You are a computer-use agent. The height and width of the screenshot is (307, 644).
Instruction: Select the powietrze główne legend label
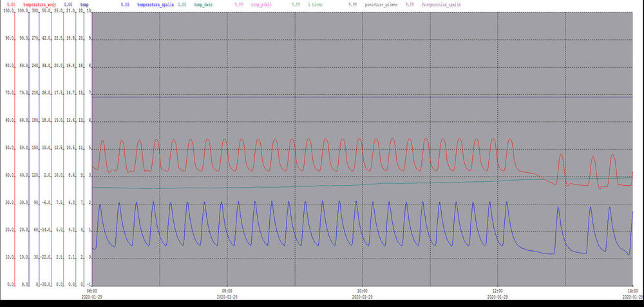point(380,5)
